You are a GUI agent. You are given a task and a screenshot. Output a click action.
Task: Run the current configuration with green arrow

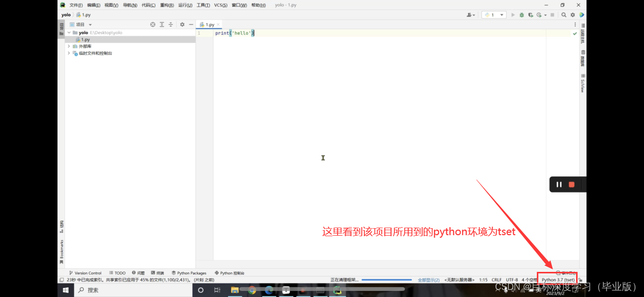pos(513,15)
